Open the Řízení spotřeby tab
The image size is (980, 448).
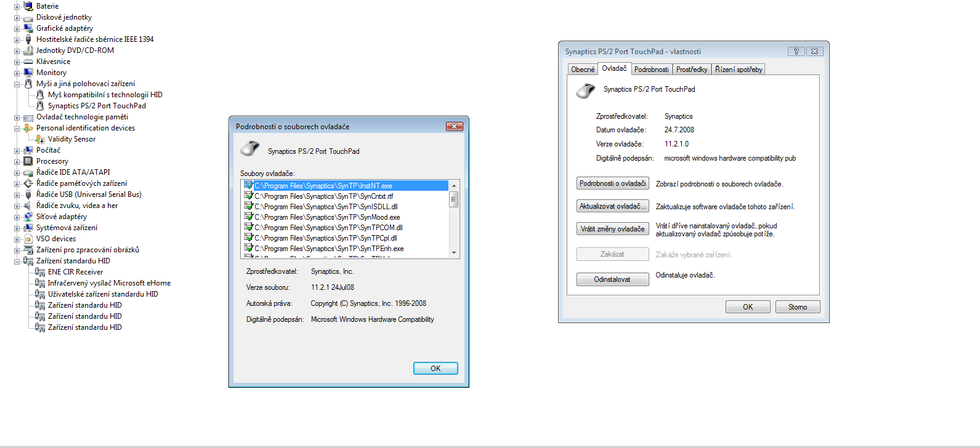click(x=739, y=70)
